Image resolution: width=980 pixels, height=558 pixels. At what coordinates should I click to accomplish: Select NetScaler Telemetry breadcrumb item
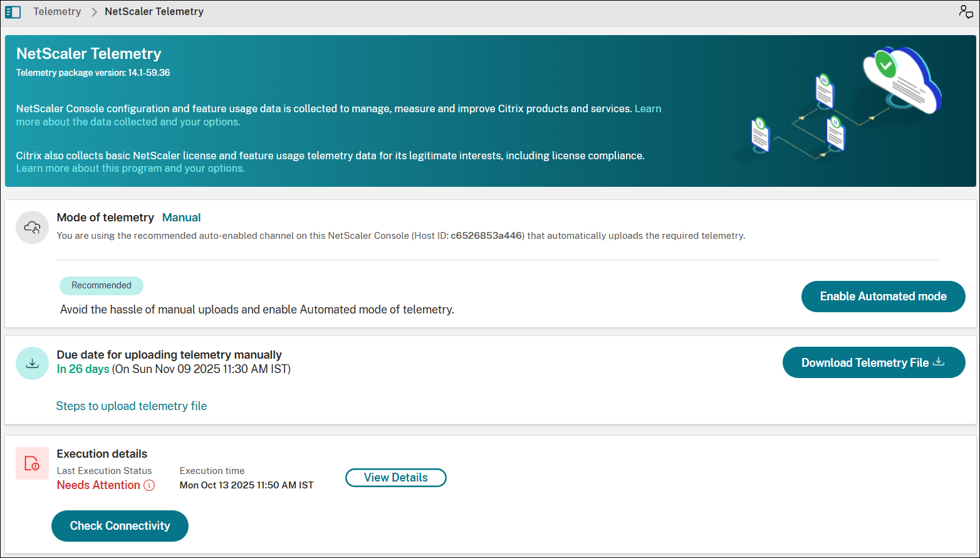coord(154,12)
